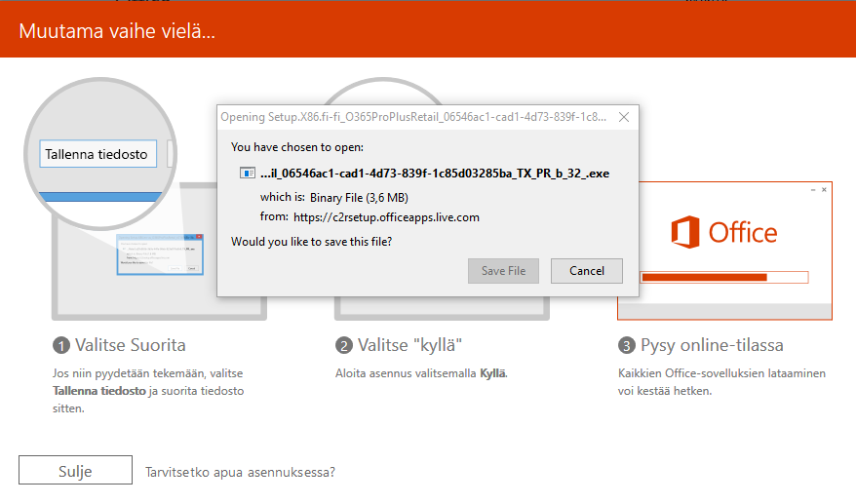The width and height of the screenshot is (856, 504).
Task: Click the Binary File (3,6 MB) text
Action: [359, 198]
